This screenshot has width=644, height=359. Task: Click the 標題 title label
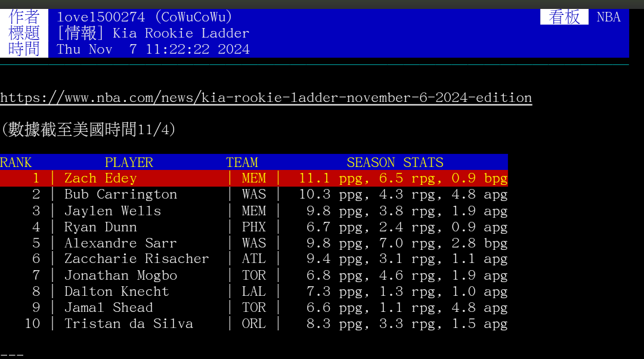[24, 33]
